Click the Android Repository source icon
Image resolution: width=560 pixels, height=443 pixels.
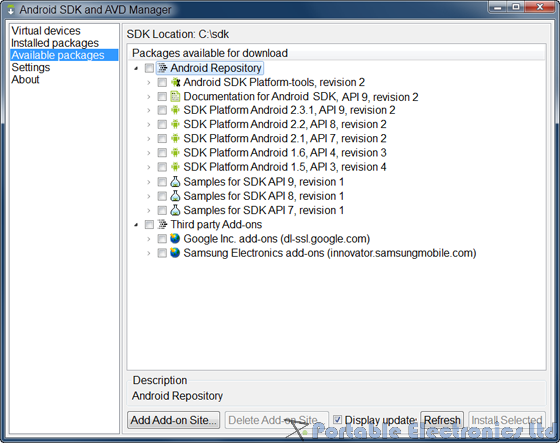click(162, 68)
